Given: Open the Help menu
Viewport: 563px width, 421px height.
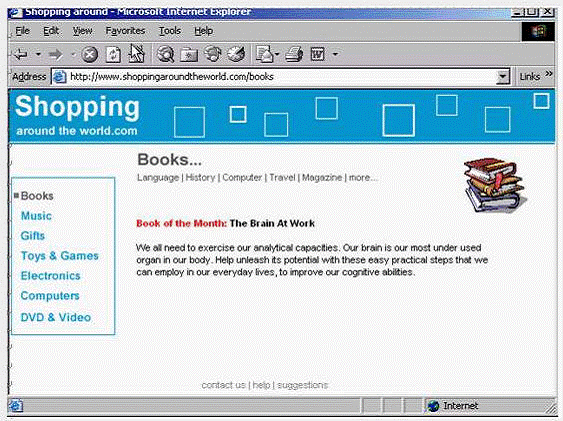Looking at the screenshot, I should pos(204,31).
